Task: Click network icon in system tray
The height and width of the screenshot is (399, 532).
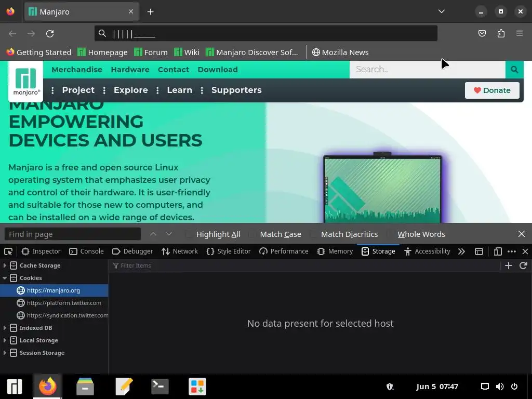Action: (485, 387)
